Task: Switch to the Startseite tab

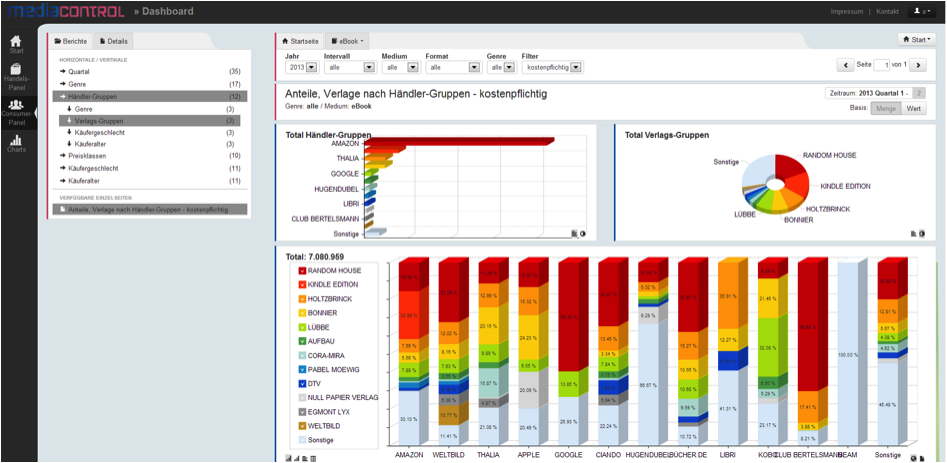Action: 300,41
